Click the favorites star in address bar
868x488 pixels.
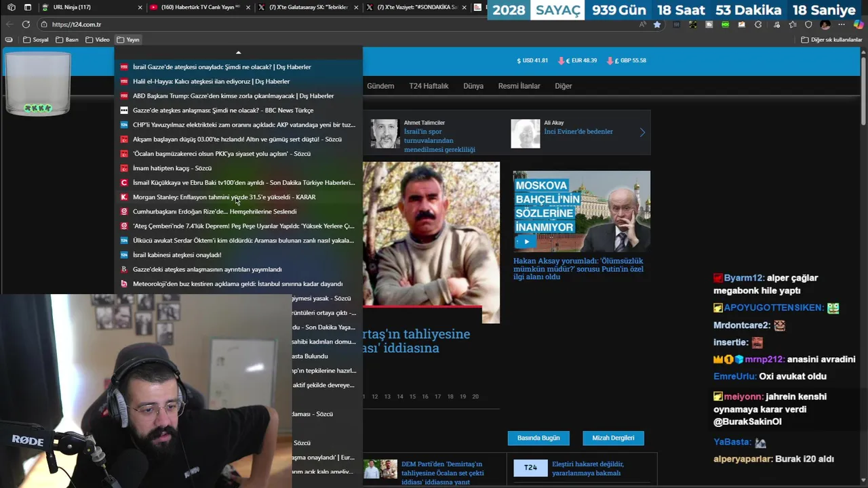pos(657,24)
